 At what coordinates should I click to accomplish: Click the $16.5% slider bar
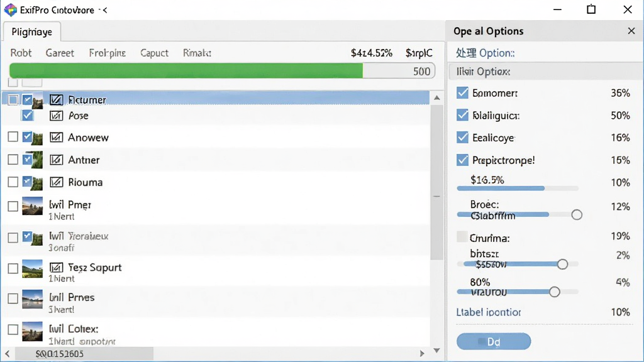coord(518,189)
